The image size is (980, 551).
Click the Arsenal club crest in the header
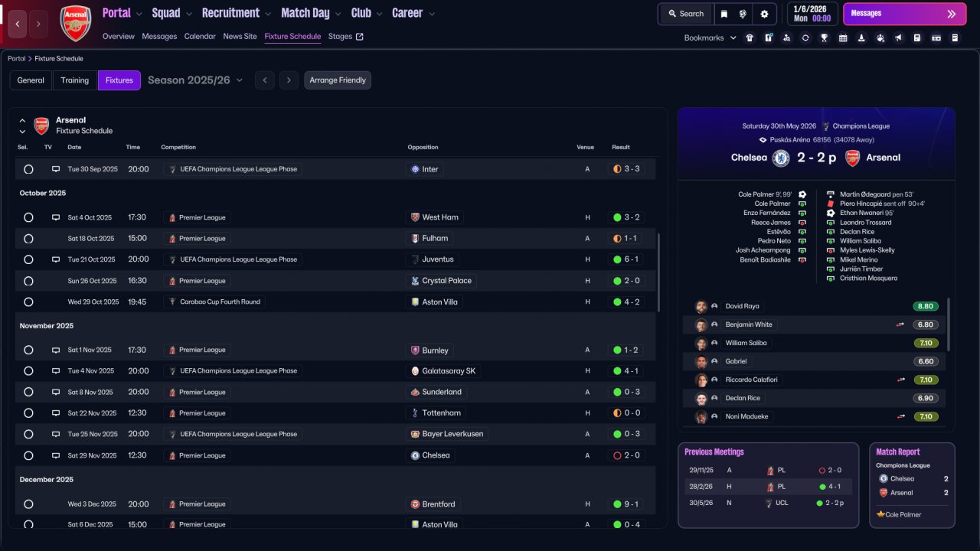coord(75,23)
